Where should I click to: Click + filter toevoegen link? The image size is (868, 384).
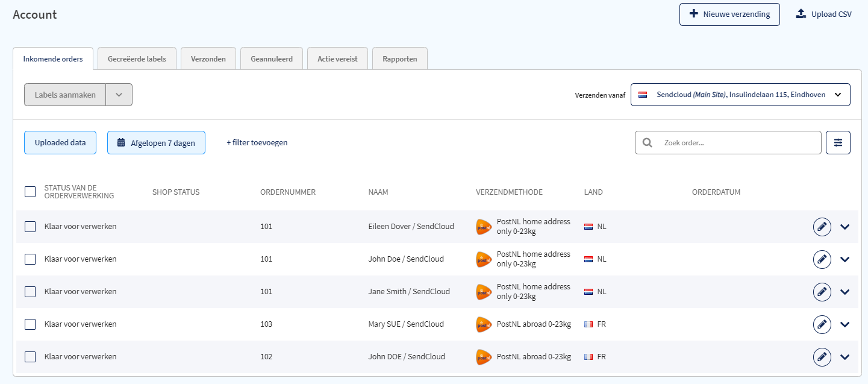[257, 143]
